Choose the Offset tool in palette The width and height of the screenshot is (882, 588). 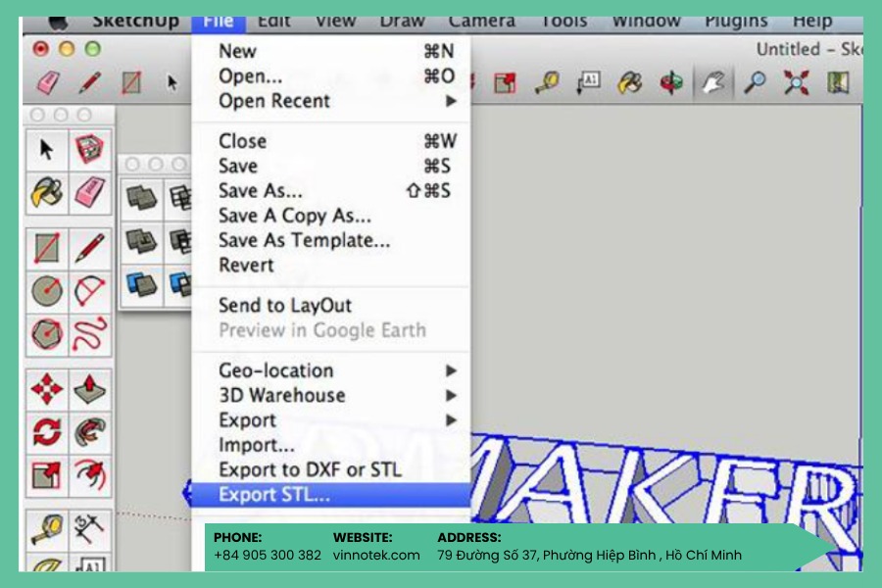(x=90, y=475)
